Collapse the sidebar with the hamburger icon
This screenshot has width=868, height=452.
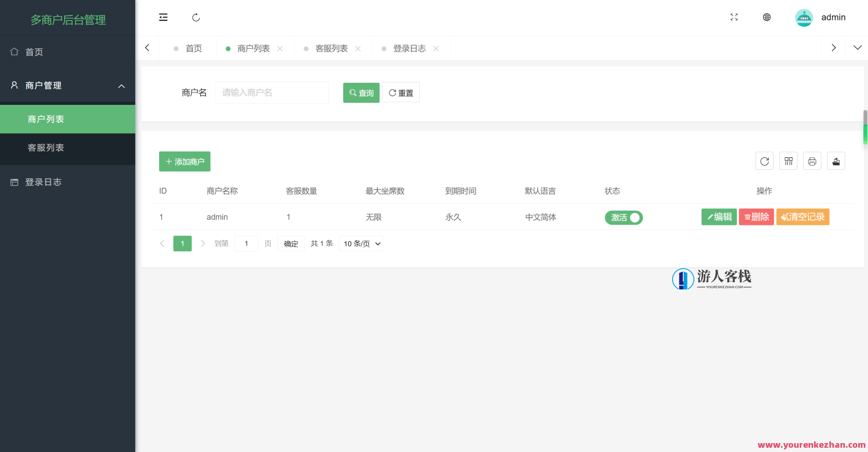(163, 17)
